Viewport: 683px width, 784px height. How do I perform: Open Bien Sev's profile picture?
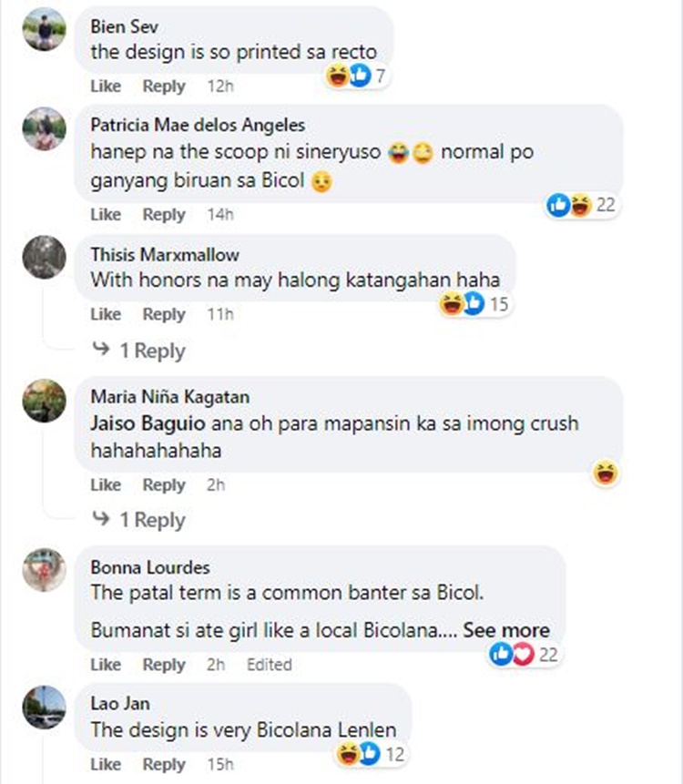[x=44, y=29]
